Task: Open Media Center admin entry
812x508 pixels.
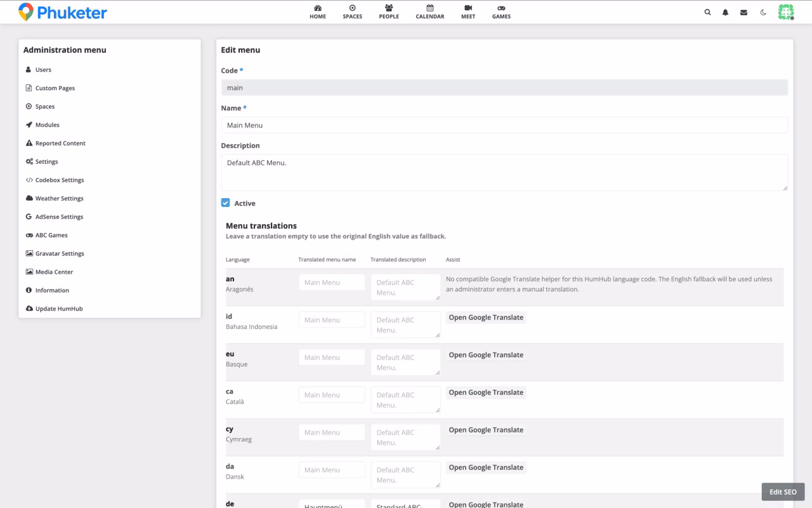Action: click(x=110, y=272)
